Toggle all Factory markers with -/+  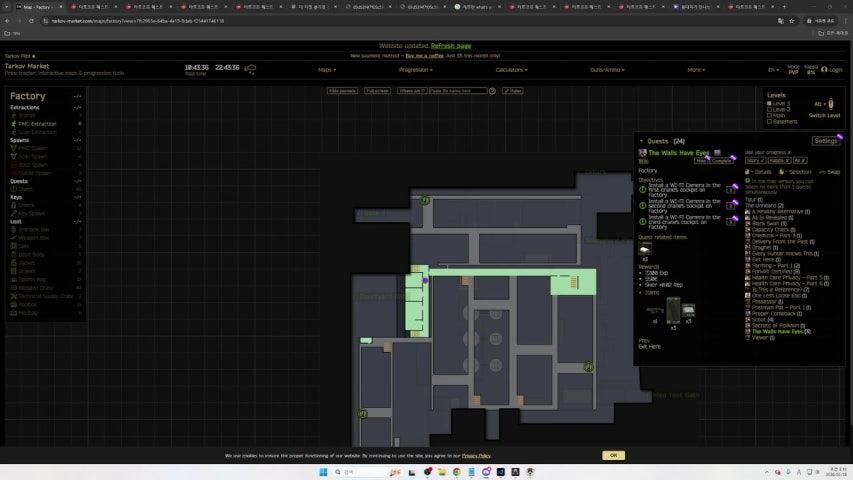(x=77, y=96)
